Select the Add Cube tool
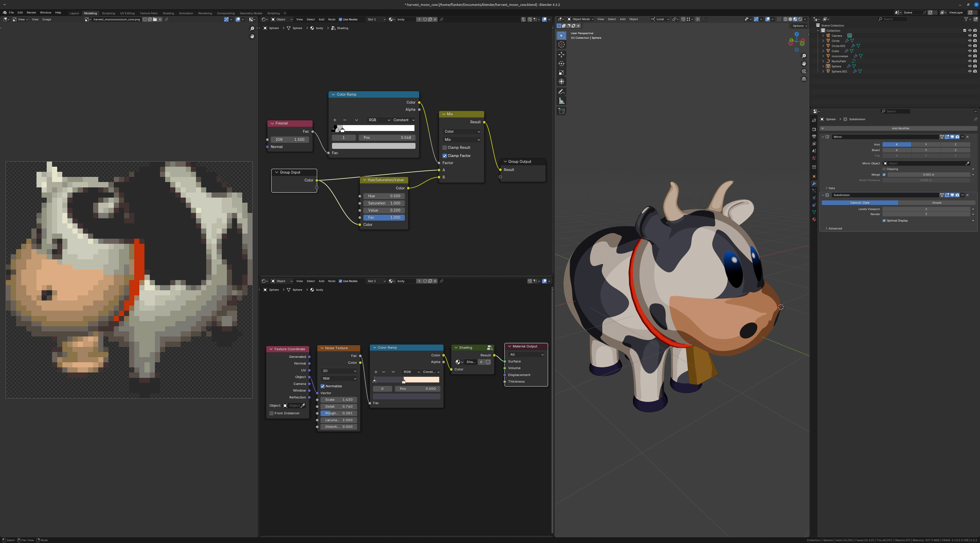 point(561,111)
